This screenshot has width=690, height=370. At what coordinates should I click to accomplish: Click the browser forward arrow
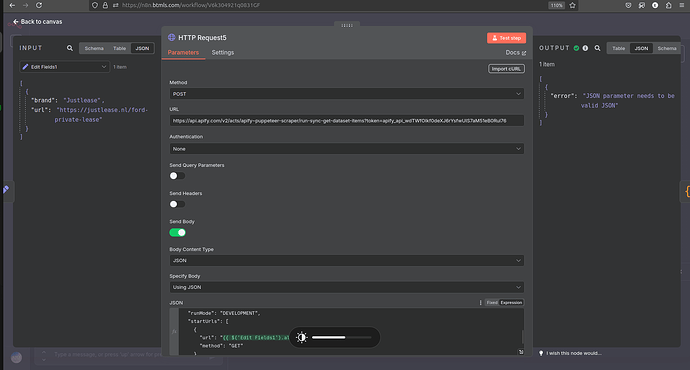coord(26,5)
